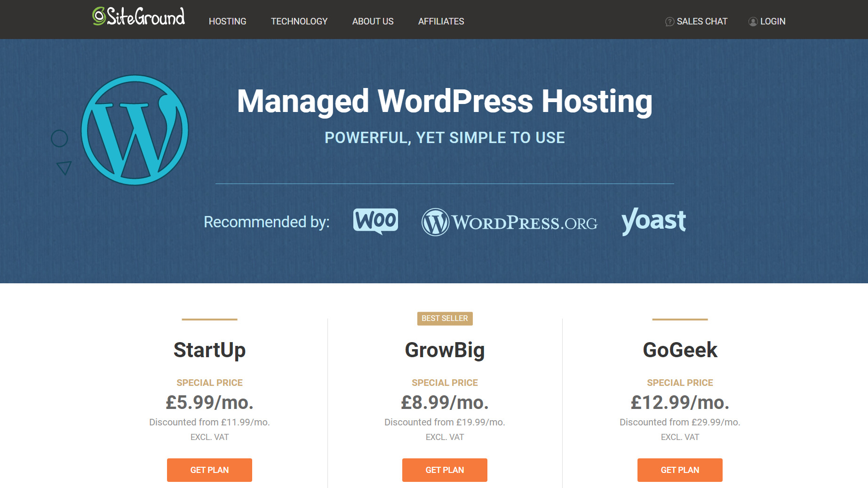Open the TECHNOLOGY menu
Screen dimensions: 868x488
[299, 21]
